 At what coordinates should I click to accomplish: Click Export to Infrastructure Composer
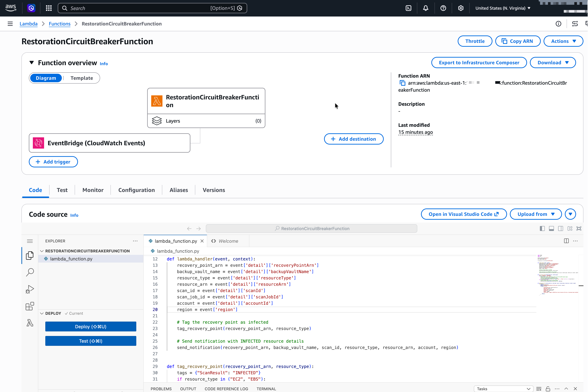coord(479,63)
